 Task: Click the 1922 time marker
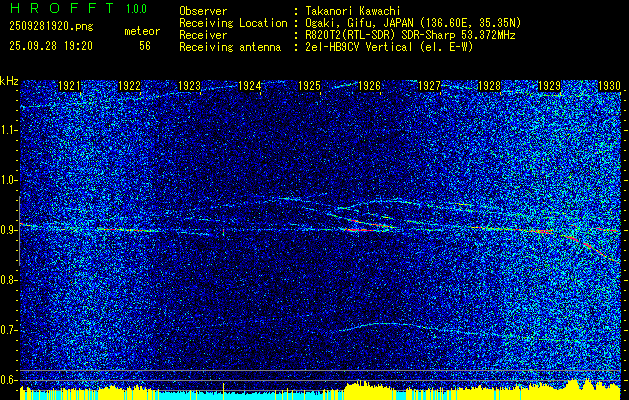tap(129, 86)
